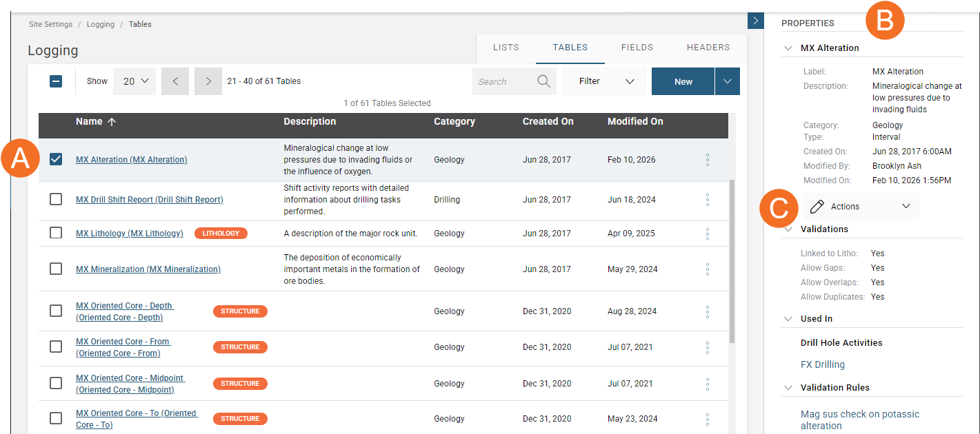980x434 pixels.
Task: Go to next page of tables
Action: [208, 81]
